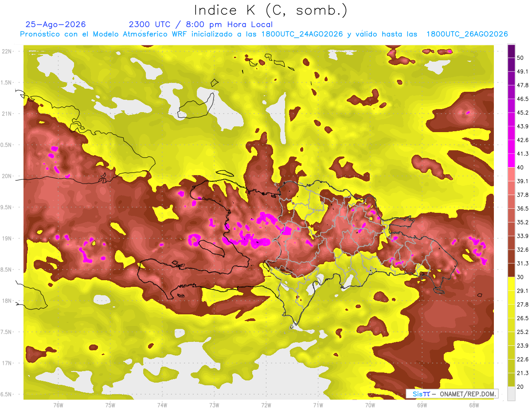Screen dimensions: 532x411
Task: Click the "45.2" value on the color scale
Action: (x=522, y=113)
